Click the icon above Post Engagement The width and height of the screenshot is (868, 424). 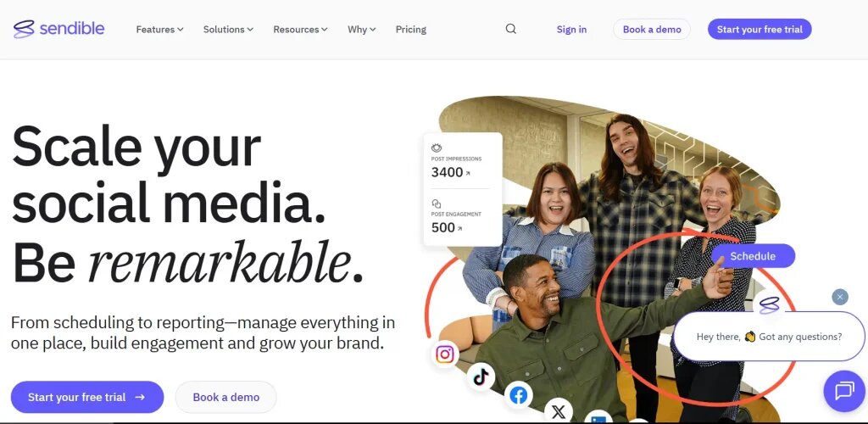437,204
